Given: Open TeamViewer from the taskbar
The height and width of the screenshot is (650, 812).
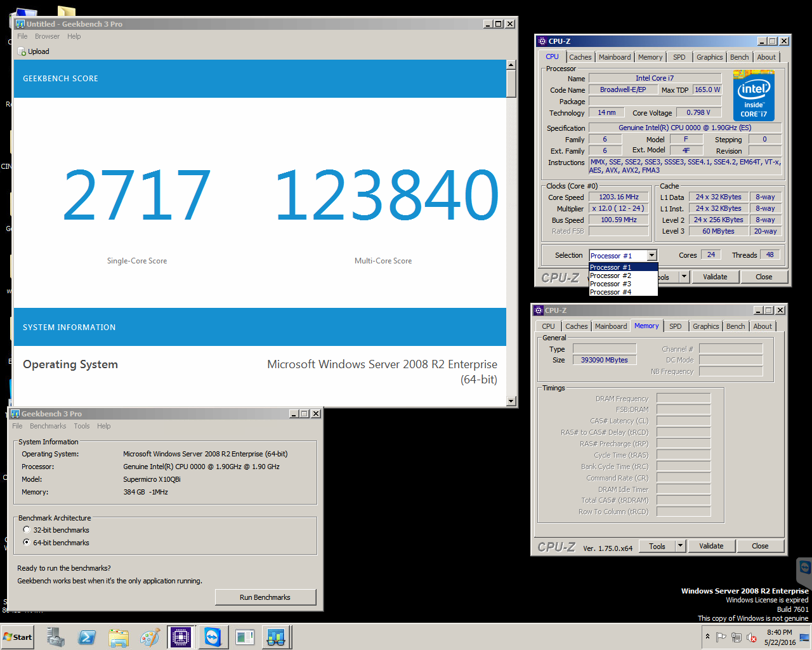Looking at the screenshot, I should tap(213, 637).
